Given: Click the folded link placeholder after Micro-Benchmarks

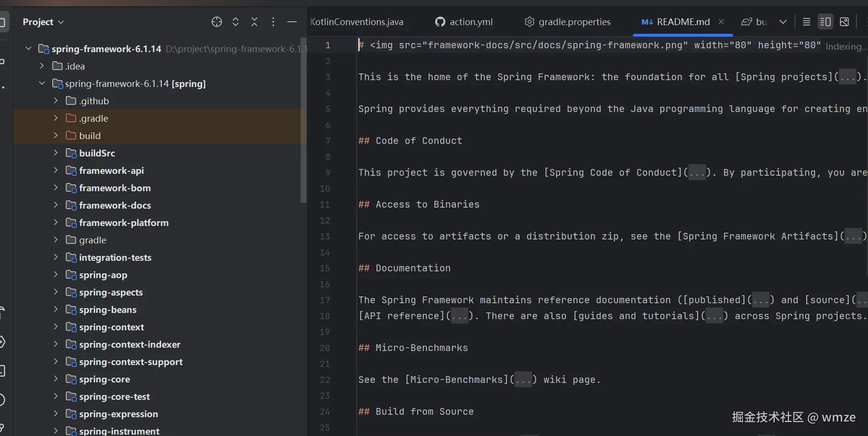Looking at the screenshot, I should (x=523, y=380).
